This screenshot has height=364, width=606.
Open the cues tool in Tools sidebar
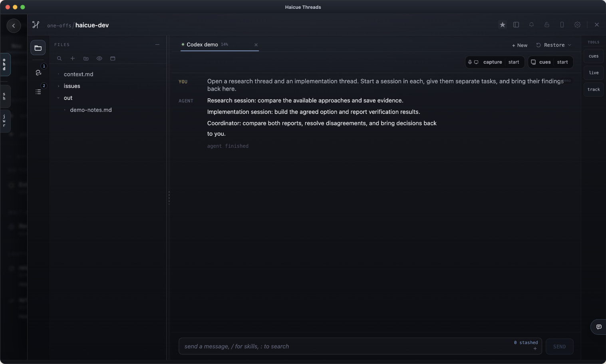coord(594,56)
